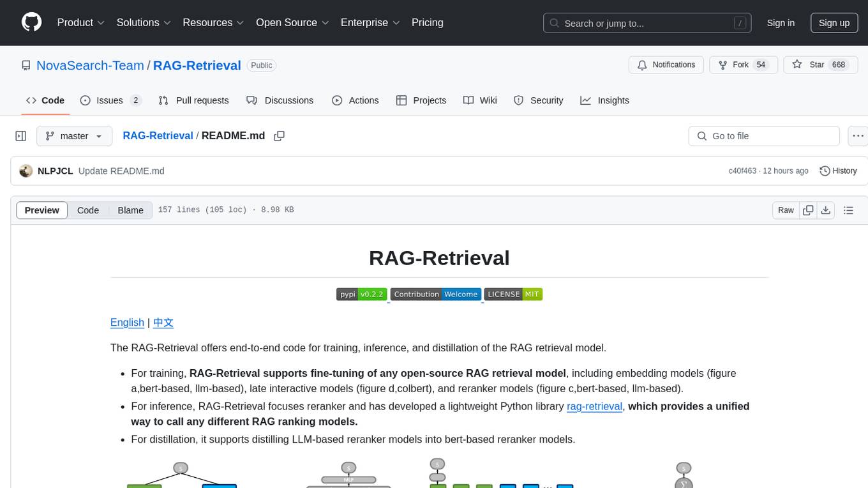The width and height of the screenshot is (868, 488).
Task: Select the Blame view
Action: pos(130,210)
